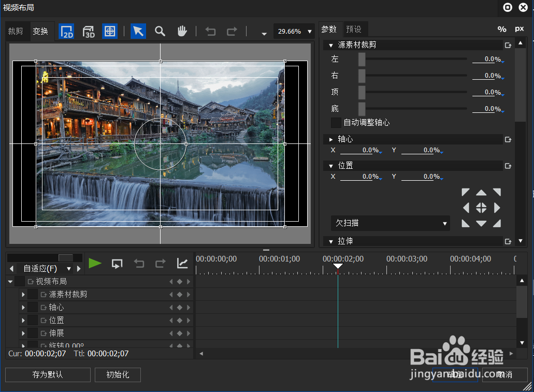Collapse the 源素材裁剪 section
The image size is (534, 392).
330,45
